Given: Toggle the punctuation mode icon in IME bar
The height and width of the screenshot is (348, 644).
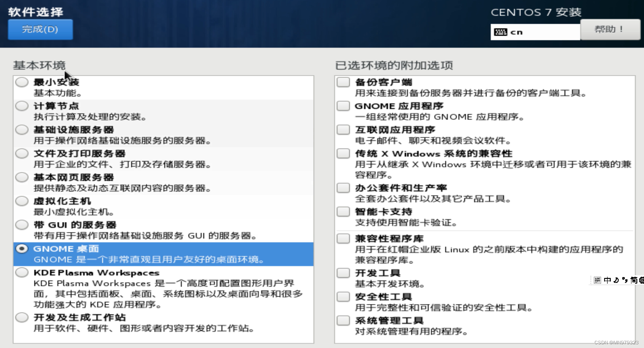Looking at the screenshot, I should tap(625, 280).
